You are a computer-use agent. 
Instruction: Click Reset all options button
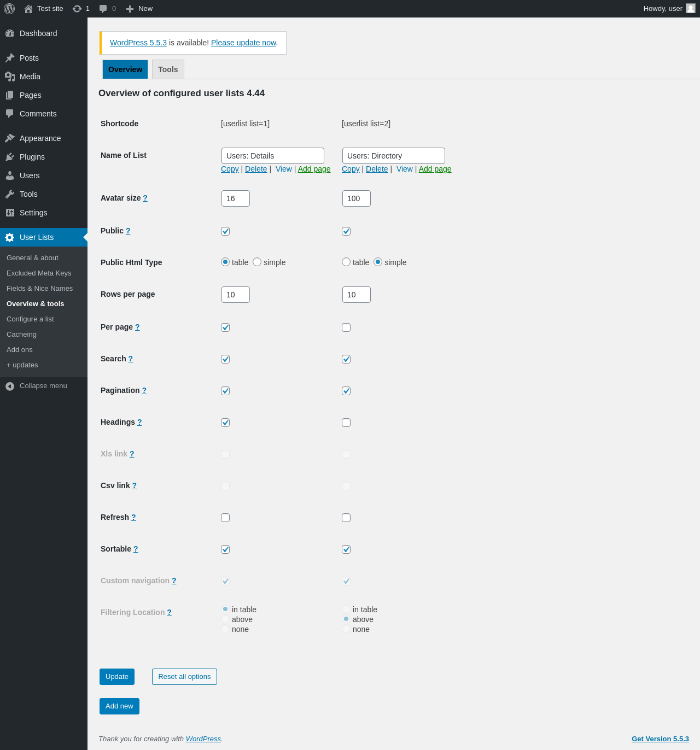pos(184,677)
